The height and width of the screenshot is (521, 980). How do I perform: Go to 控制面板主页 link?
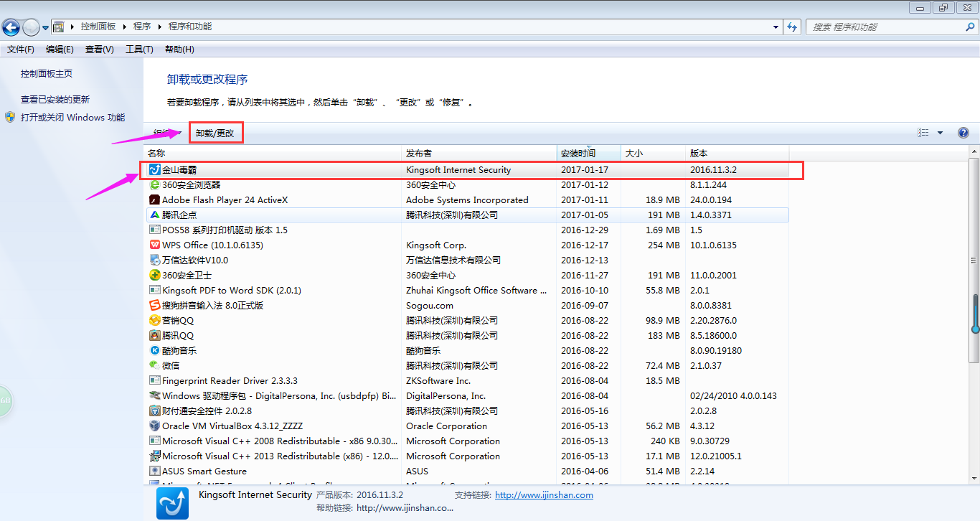(x=47, y=74)
